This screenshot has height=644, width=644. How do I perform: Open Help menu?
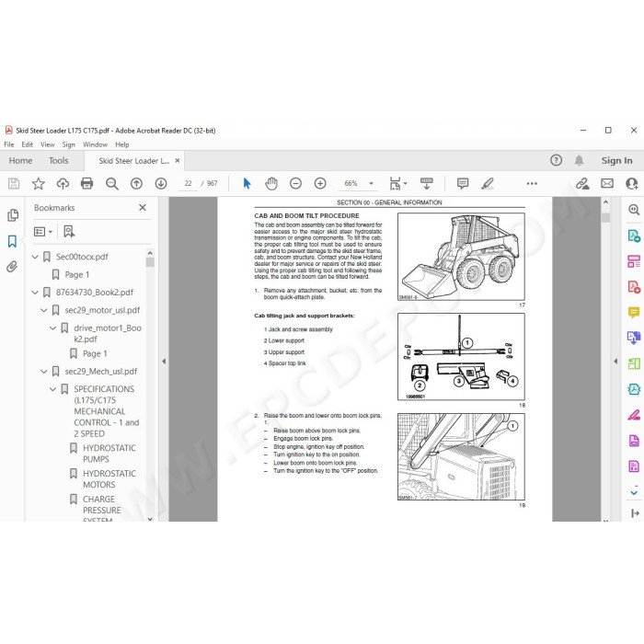[x=122, y=144]
